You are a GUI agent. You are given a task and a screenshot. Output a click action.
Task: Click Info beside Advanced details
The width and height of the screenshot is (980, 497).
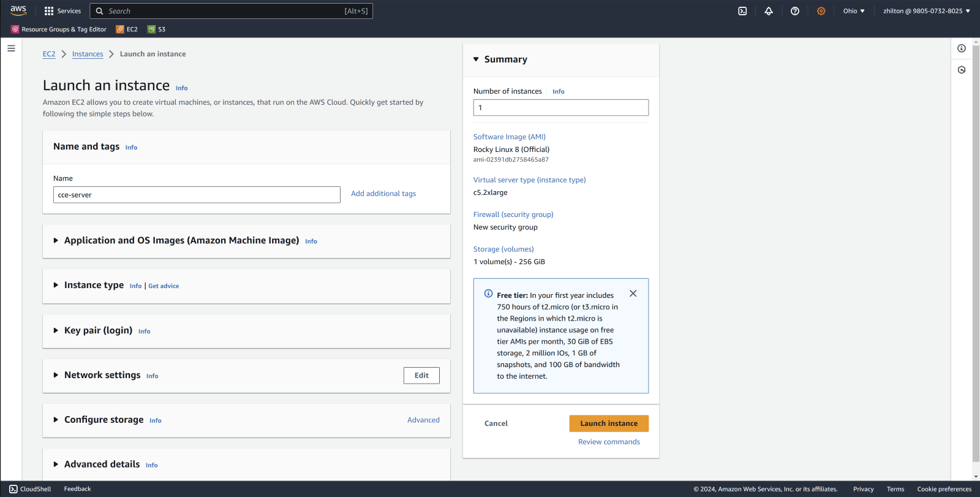(151, 466)
